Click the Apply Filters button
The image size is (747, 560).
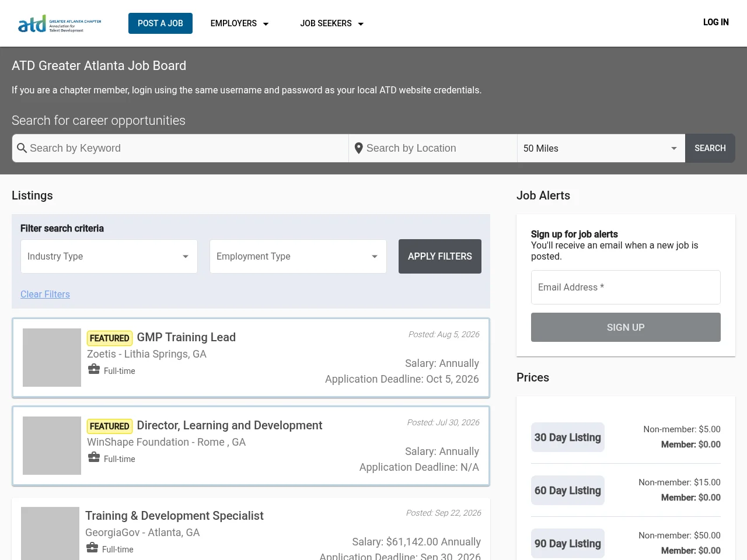click(440, 256)
